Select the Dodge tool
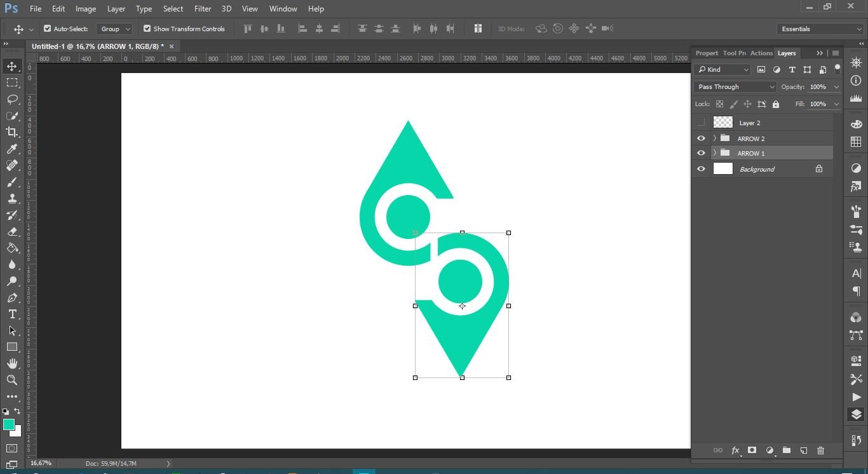The width and height of the screenshot is (868, 474). coord(12,281)
